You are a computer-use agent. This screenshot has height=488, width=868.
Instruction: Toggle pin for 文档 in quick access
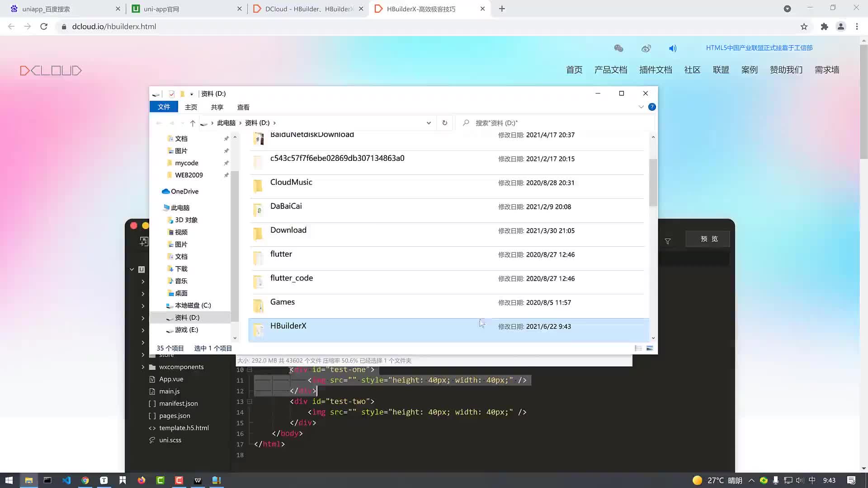coord(226,139)
